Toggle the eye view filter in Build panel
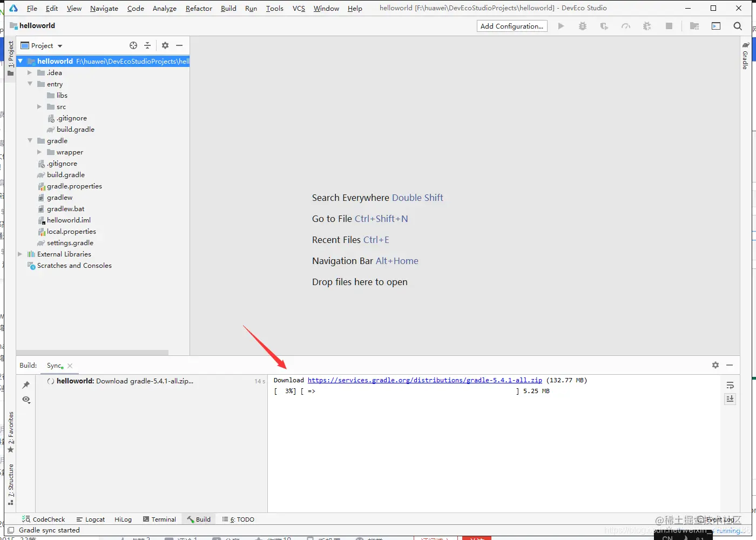The height and width of the screenshot is (540, 756). click(26, 400)
